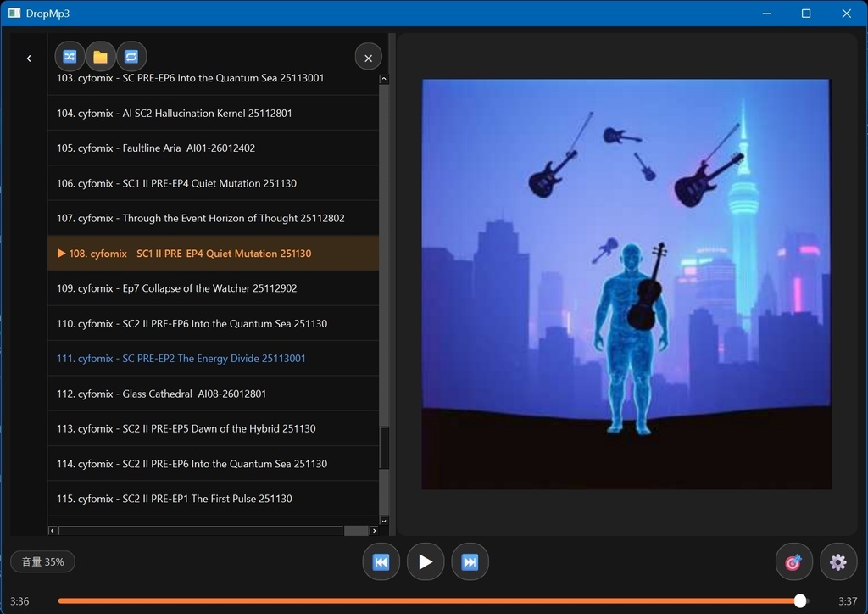Screen dimensions: 868x614
Task: Collapse the sidebar with back chevron
Action: coord(29,59)
